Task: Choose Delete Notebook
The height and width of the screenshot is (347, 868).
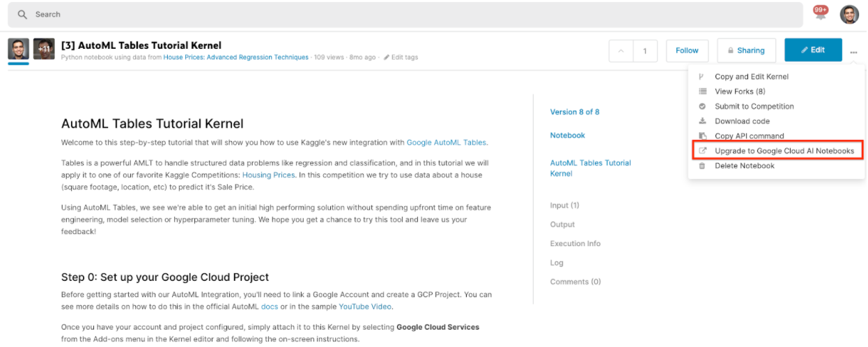Action: (x=745, y=166)
